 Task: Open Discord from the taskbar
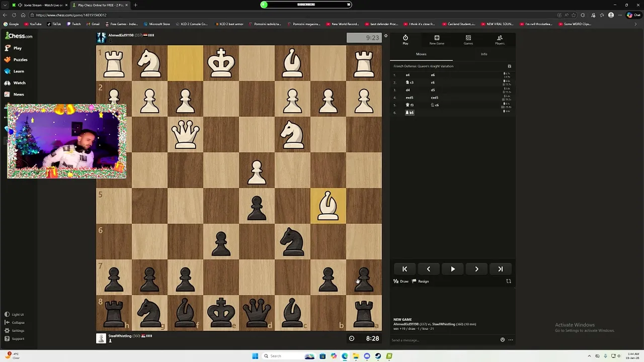[x=367, y=356]
